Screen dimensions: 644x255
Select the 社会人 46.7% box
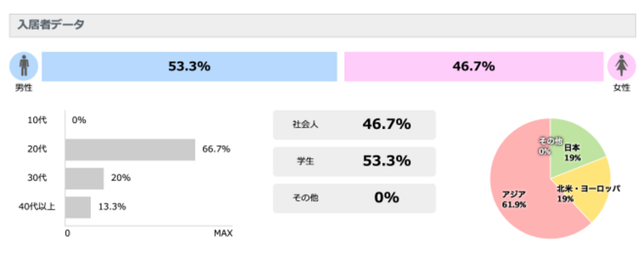tap(354, 125)
